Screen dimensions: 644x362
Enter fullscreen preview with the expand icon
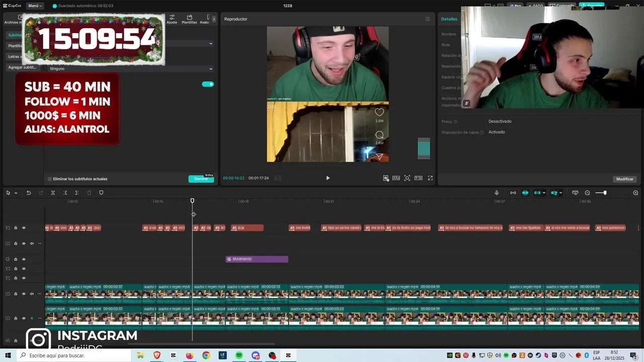point(430,178)
